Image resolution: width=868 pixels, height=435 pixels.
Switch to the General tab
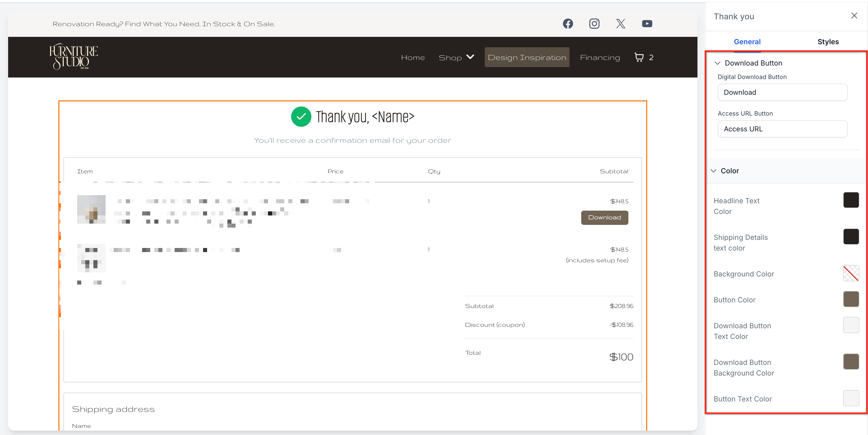point(747,42)
